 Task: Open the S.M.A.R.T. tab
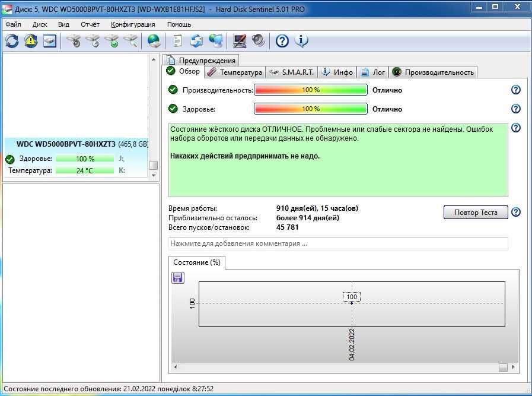(x=292, y=72)
